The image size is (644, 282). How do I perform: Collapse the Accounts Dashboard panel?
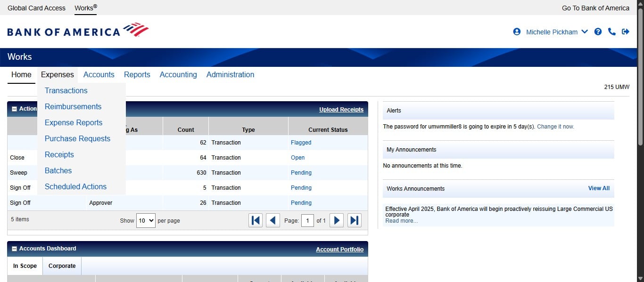14,249
